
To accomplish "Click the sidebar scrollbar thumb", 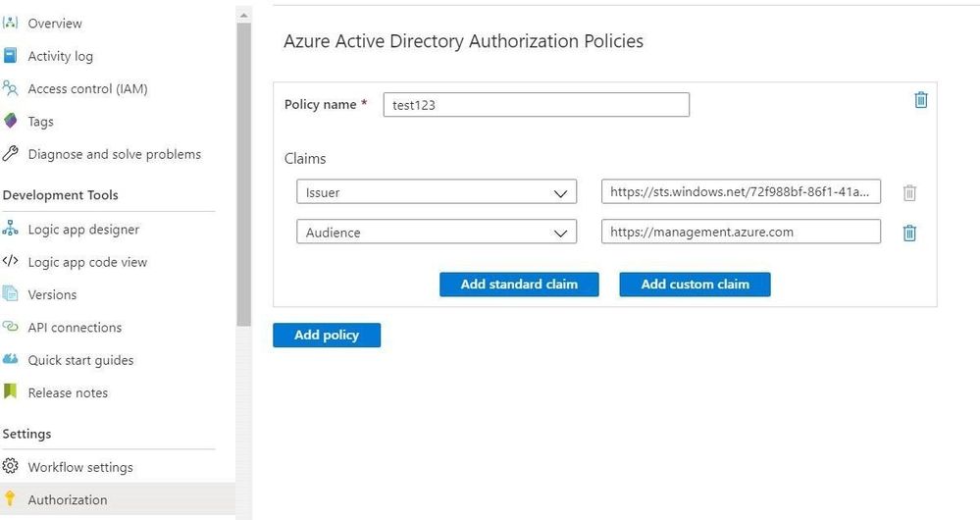I will 243,174.
